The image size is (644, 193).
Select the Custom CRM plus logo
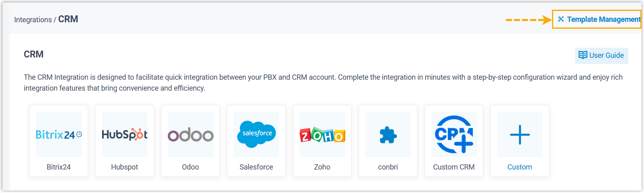pyautogui.click(x=454, y=134)
